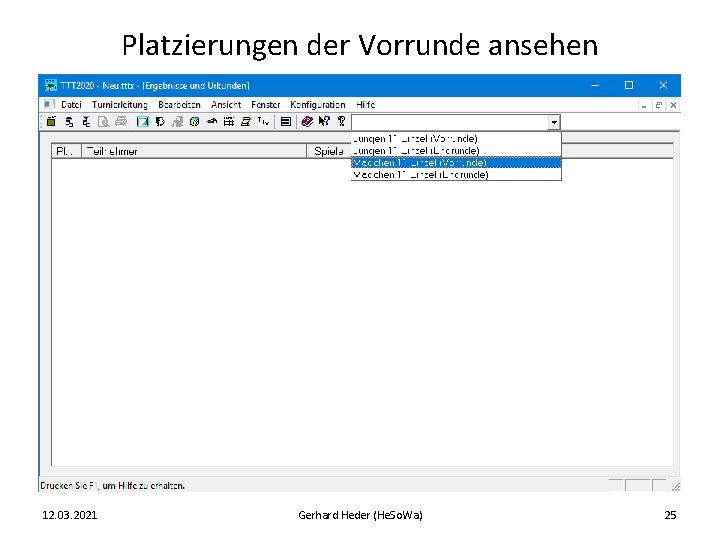This screenshot has height=540, width=720.
Task: Click the black shield-shaped toolbar icon
Action: click(x=160, y=122)
